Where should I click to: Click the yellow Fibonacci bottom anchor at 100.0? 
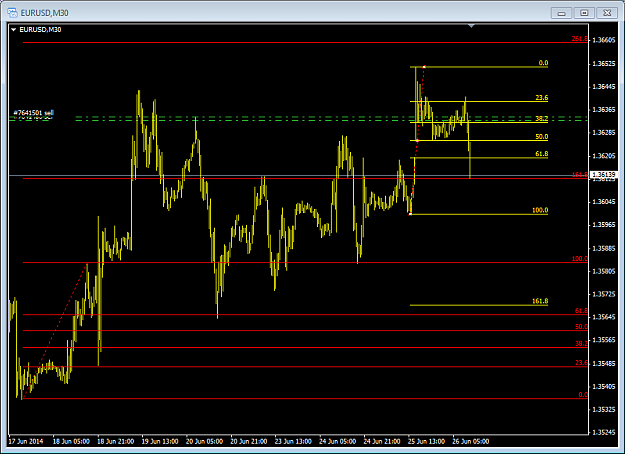click(x=410, y=214)
